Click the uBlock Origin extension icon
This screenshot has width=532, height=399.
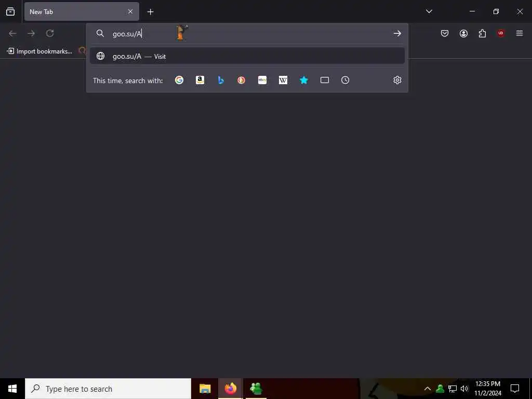click(501, 33)
